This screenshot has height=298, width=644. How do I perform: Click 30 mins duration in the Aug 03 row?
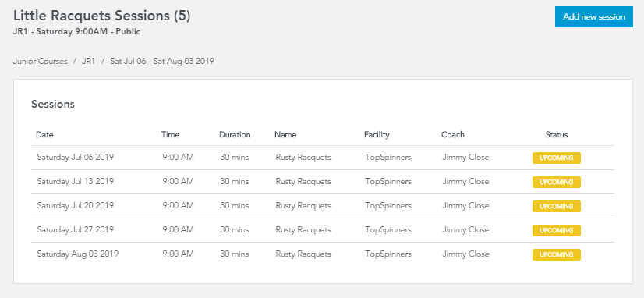click(x=235, y=254)
